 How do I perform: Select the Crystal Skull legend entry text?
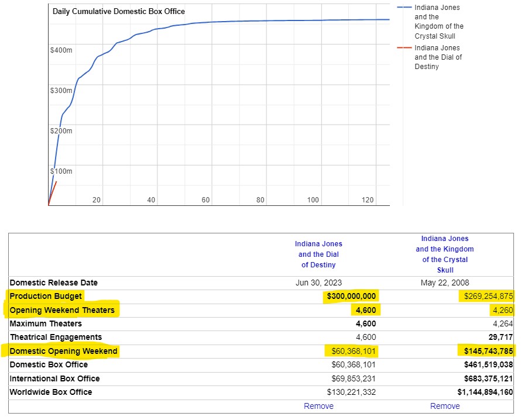point(438,22)
